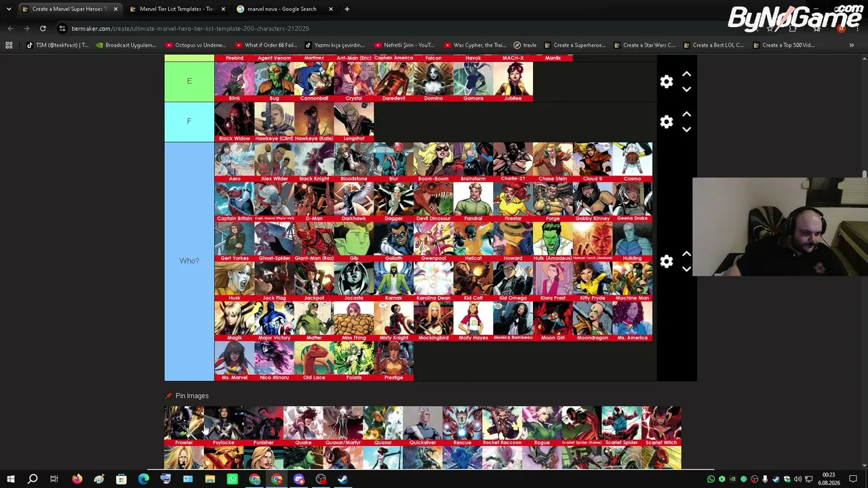Pick the Rocket Raccoon image from pool

click(502, 426)
